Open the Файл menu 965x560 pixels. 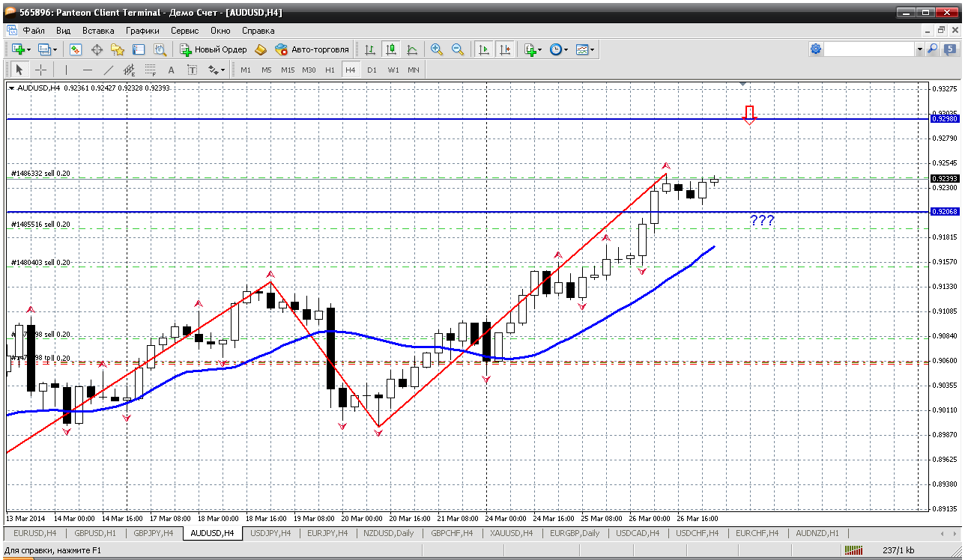tap(34, 31)
